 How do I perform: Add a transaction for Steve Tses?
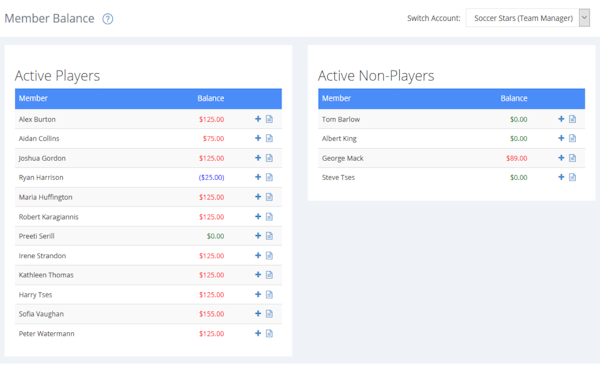[561, 177]
